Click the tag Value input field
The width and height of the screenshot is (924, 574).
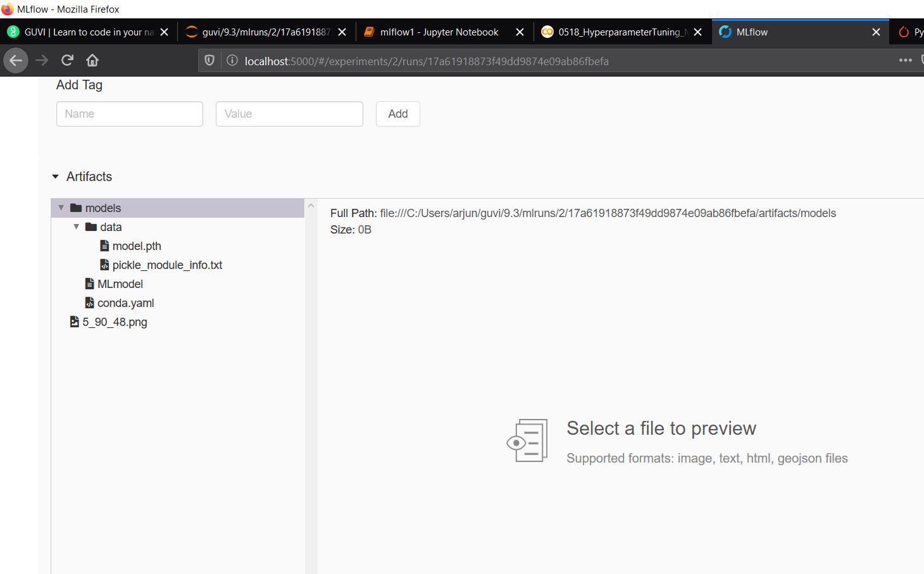[289, 114]
